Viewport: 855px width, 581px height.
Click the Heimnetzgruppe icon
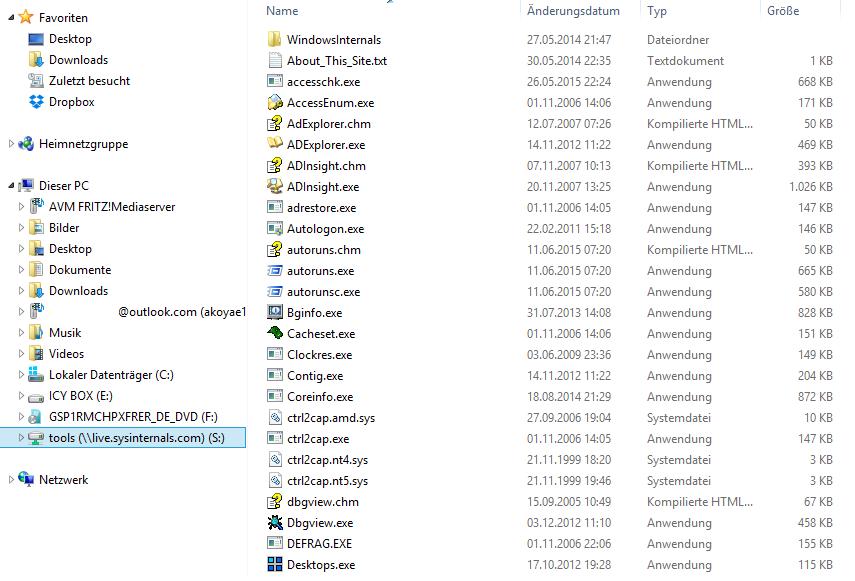tap(26, 143)
